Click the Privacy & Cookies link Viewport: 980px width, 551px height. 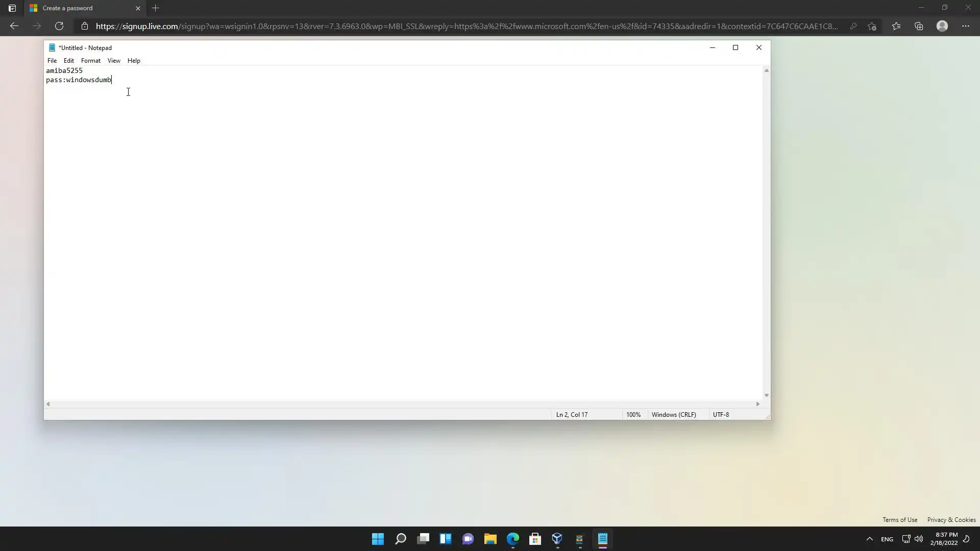click(951, 519)
